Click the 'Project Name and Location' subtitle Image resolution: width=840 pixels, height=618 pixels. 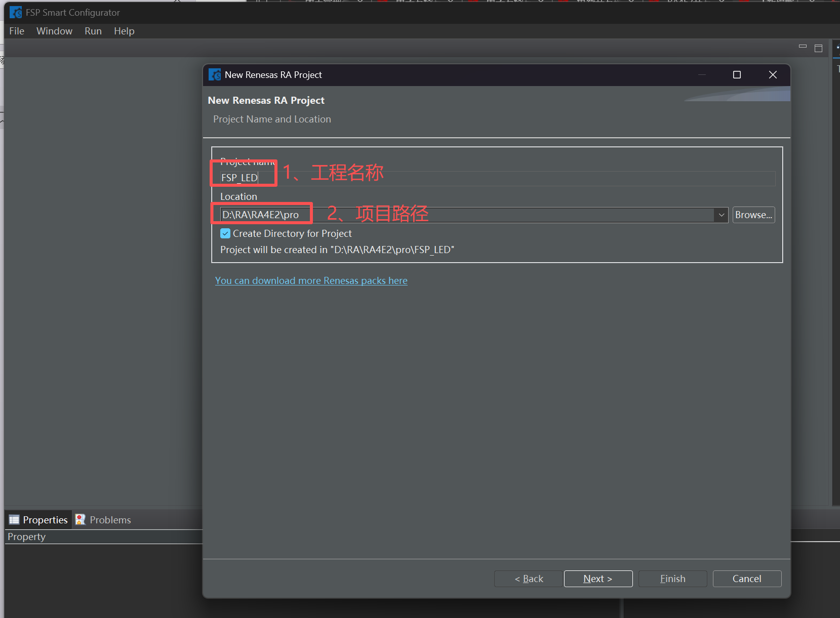[272, 119]
